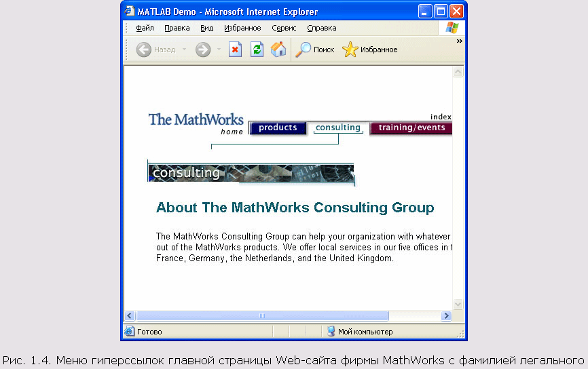Click the horizontal scrollbar thumb
This screenshot has width=588, height=369.
coord(262,316)
